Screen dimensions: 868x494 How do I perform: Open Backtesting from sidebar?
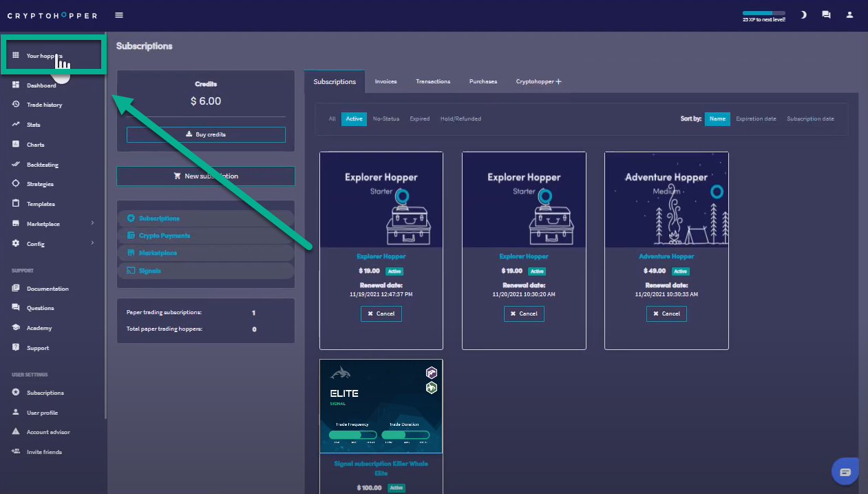pos(42,165)
